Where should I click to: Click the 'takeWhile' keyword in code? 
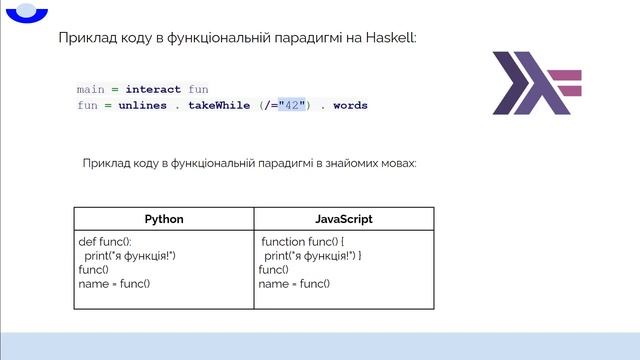click(x=219, y=105)
